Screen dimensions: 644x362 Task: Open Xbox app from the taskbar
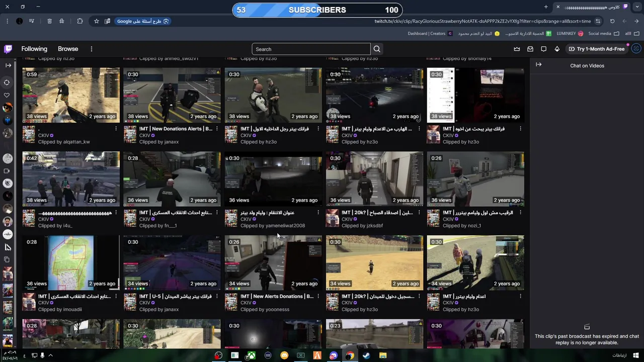251,355
